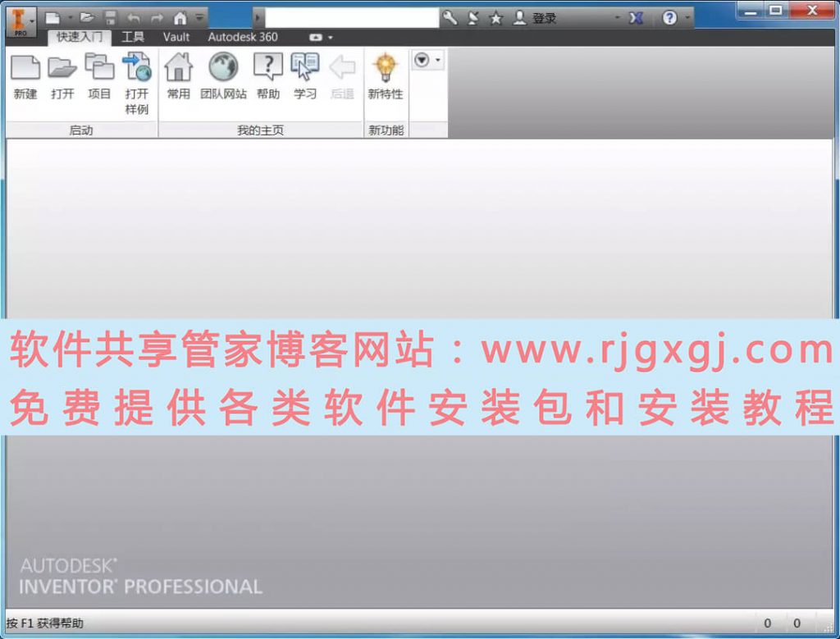The image size is (840, 639).
Task: Redo with the quick access arrow
Action: tap(157, 18)
